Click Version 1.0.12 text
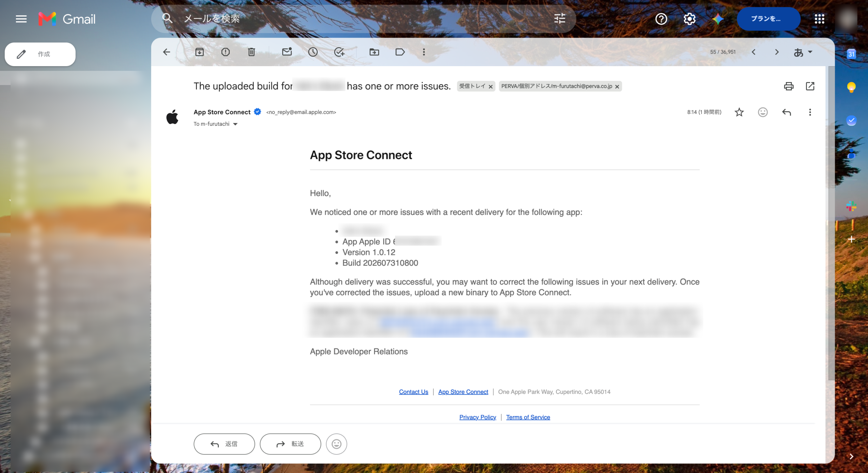868x473 pixels. pos(369,252)
